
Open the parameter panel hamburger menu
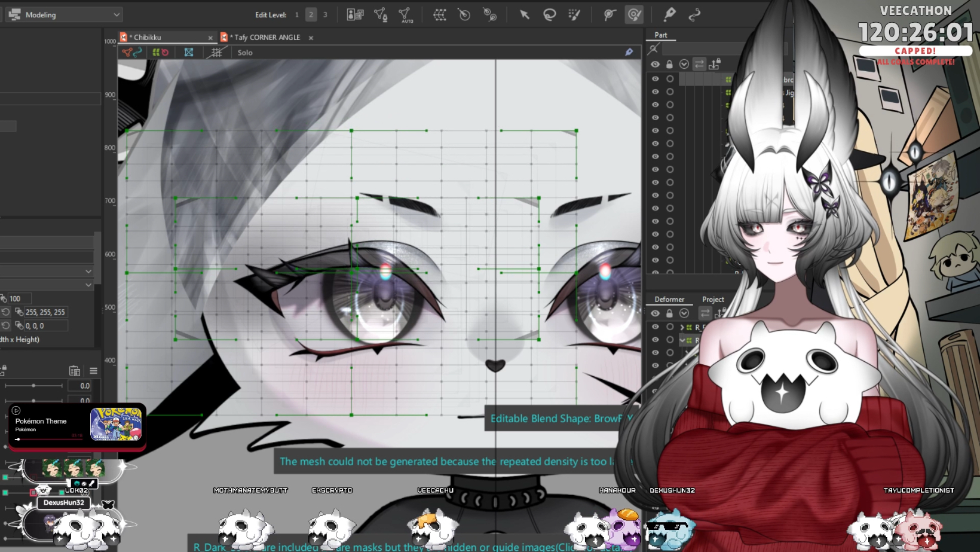(93, 371)
